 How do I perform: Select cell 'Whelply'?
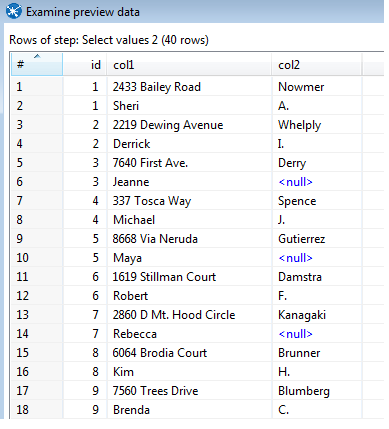point(317,125)
